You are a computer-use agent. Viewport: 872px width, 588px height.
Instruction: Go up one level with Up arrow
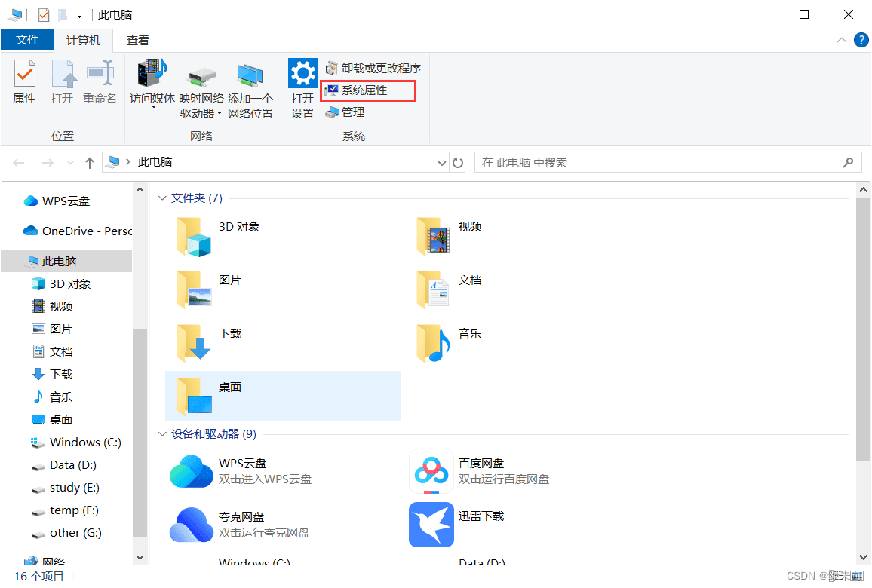pos(90,163)
